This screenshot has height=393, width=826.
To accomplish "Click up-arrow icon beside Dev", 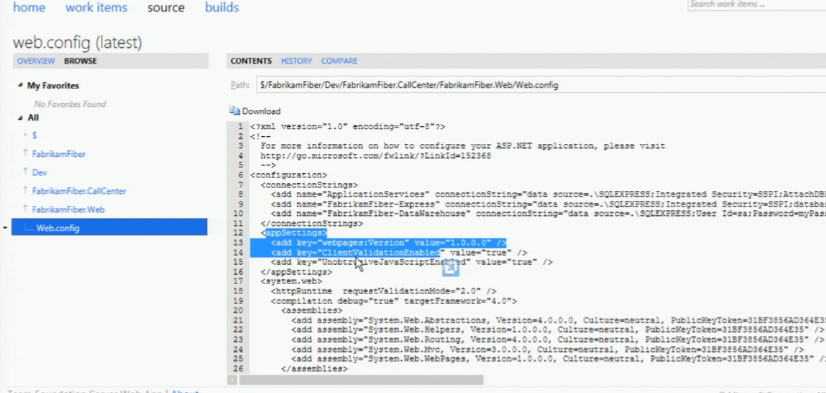I will 25,171.
